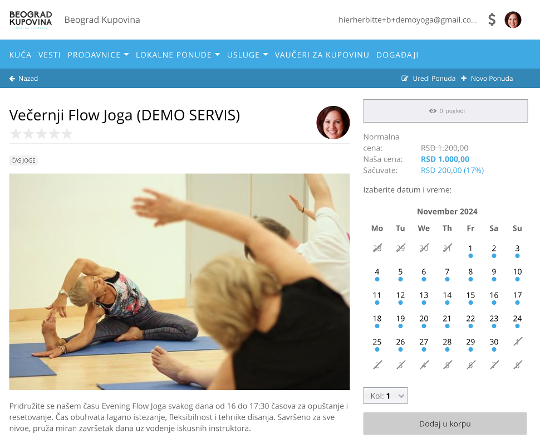Click the Novo Ponuda plus icon
Viewport: 540px width, 438px height.
464,79
